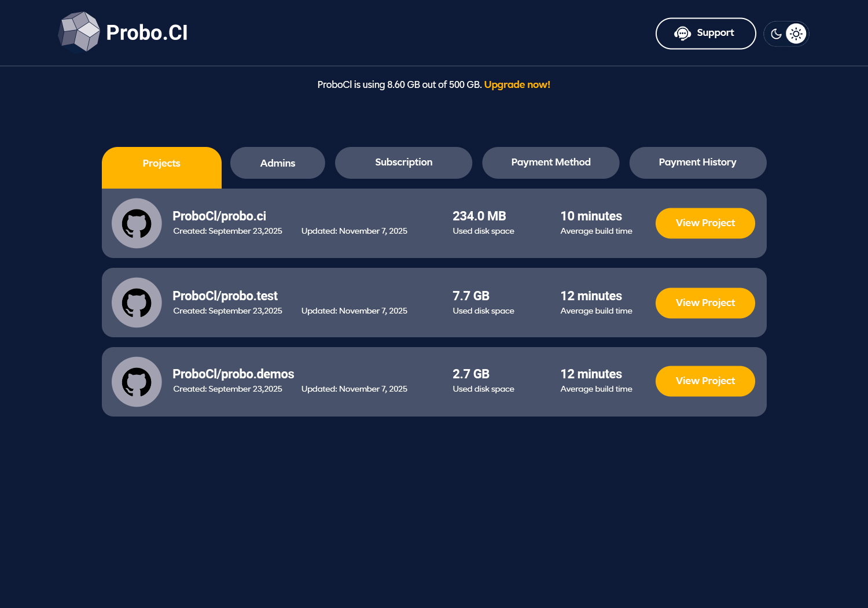Go to the Payment Method tab
Viewport: 868px width, 608px height.
551,163
